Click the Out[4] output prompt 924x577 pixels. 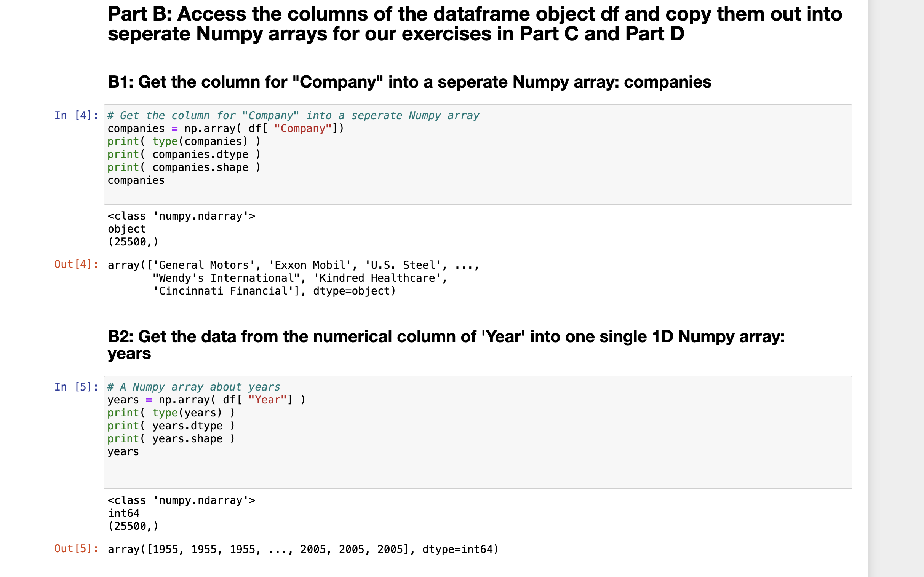pos(76,264)
